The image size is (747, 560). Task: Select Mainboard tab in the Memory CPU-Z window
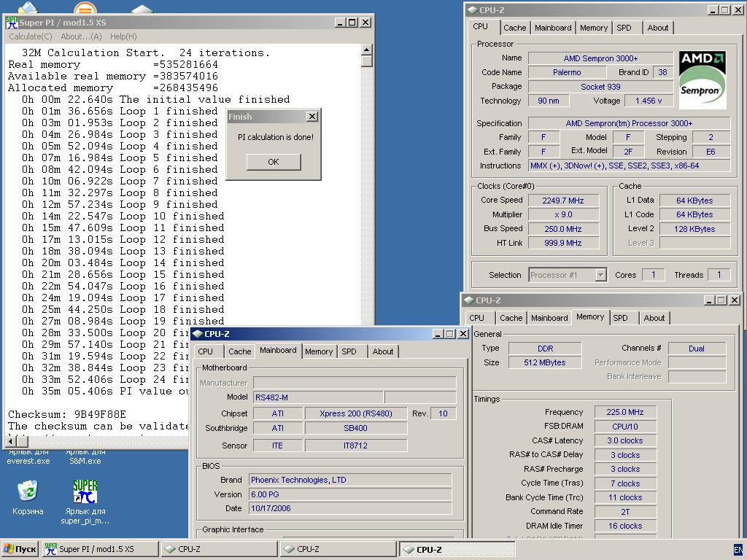click(549, 318)
